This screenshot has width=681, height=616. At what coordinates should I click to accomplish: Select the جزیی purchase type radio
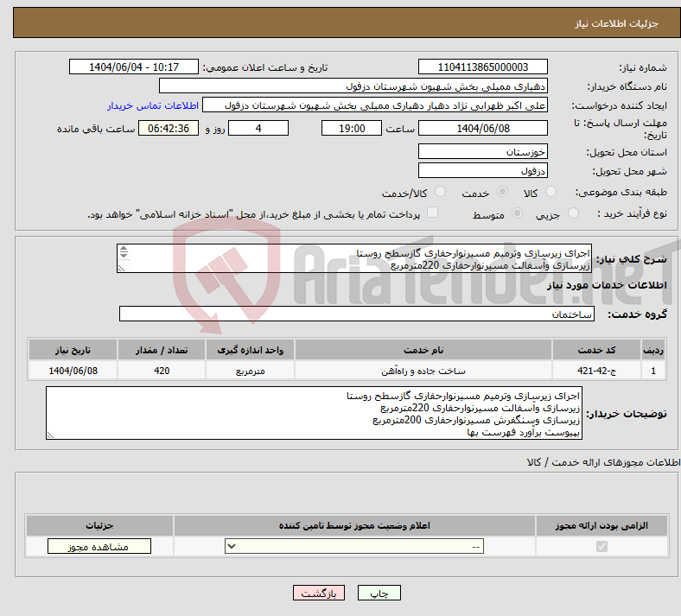click(x=573, y=213)
